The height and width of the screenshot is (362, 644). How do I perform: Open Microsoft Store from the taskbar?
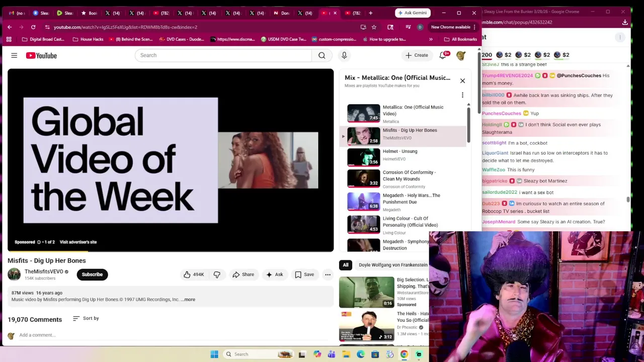[375, 354]
